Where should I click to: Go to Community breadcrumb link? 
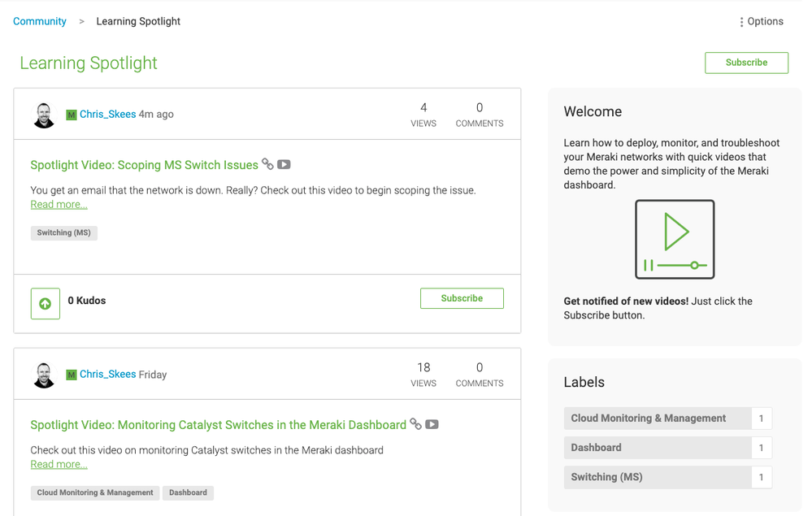[x=40, y=22]
